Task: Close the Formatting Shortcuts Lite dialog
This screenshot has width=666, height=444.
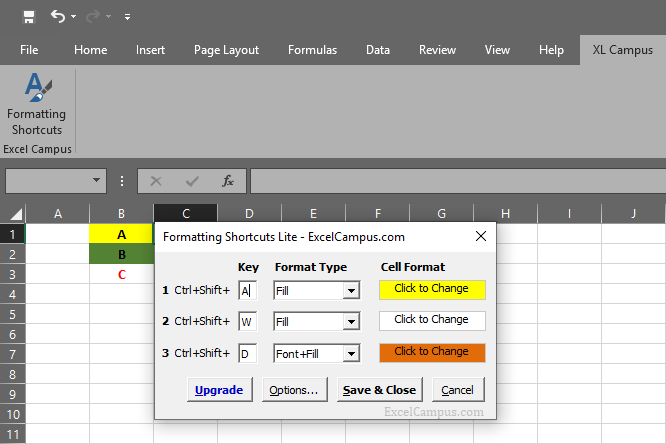Action: click(x=481, y=236)
